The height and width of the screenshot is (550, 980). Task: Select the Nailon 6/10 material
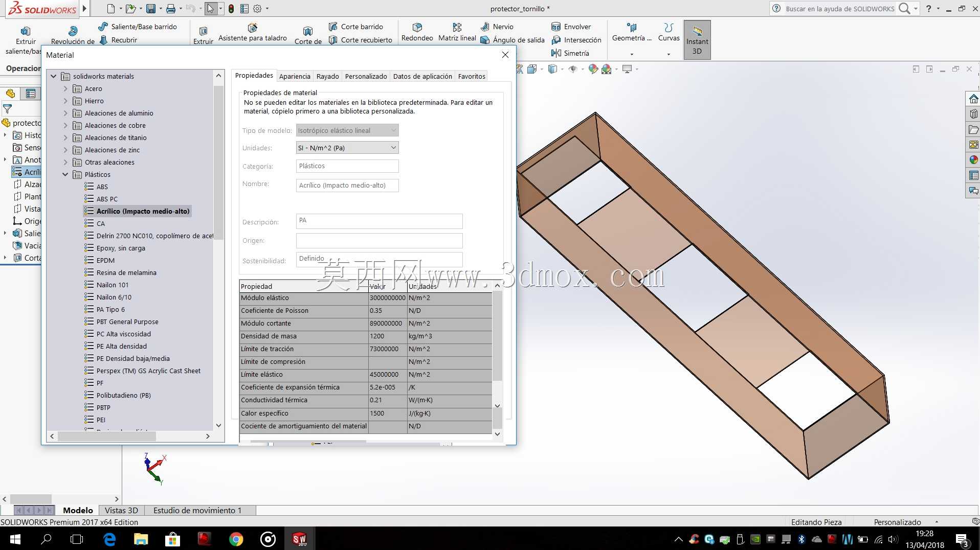coord(114,297)
